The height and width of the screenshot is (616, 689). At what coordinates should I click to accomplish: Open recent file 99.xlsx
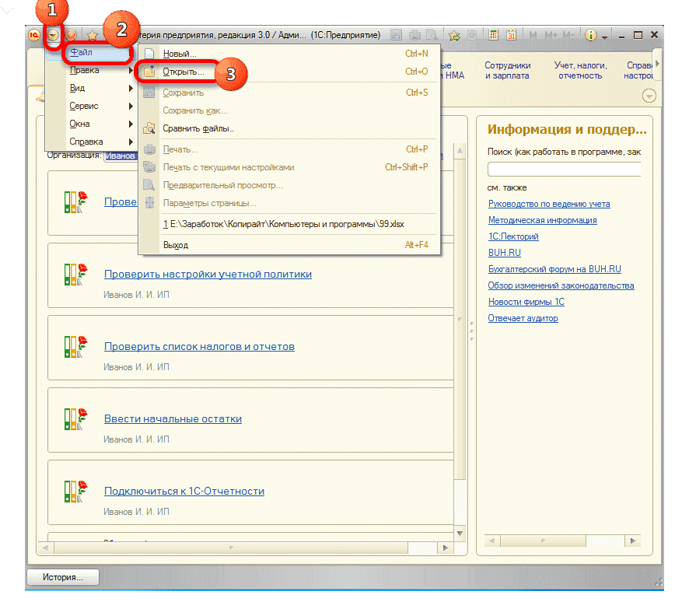point(283,224)
